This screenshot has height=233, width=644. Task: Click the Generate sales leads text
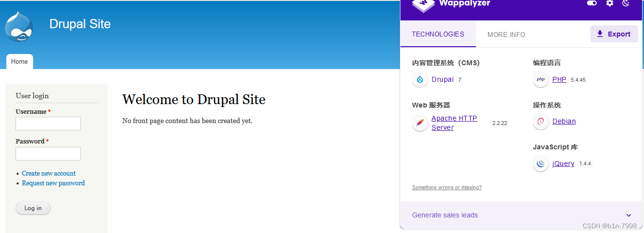(445, 215)
